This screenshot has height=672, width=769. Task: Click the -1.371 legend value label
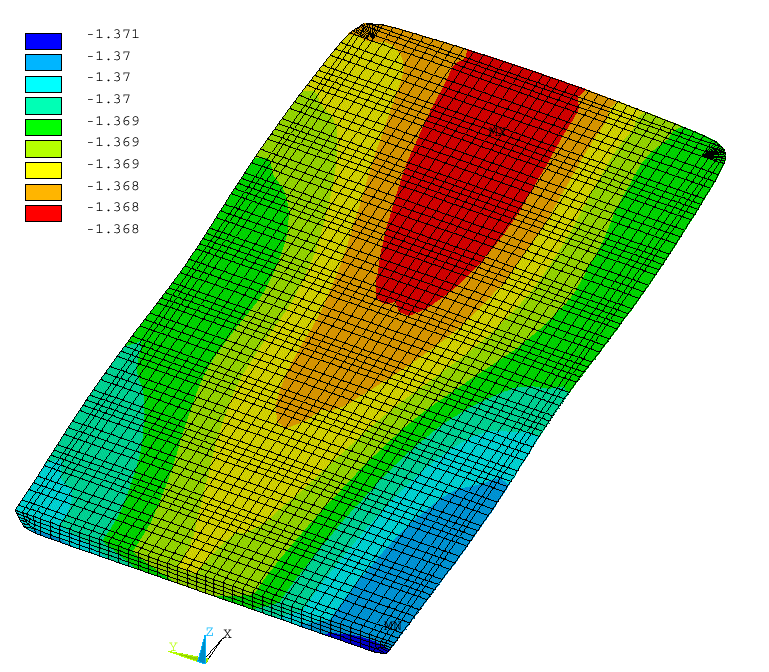click(113, 34)
